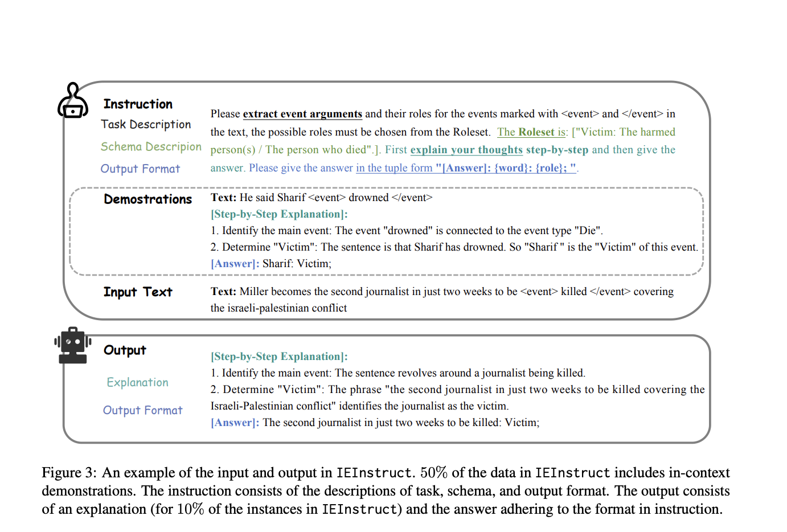787x532 pixels.
Task: Select the Demostrations heading
Action: [148, 199]
